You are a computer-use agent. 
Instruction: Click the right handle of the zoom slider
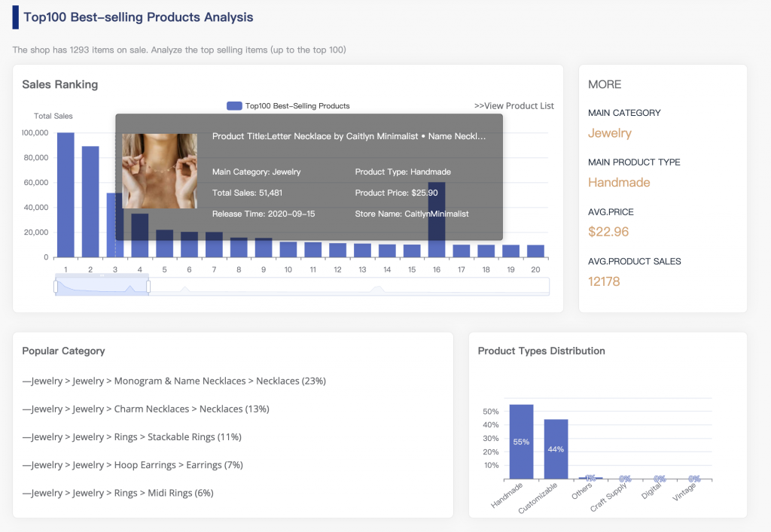[x=148, y=286]
